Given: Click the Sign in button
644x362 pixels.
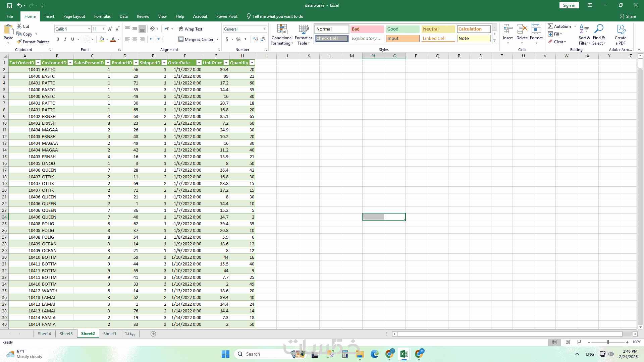Looking at the screenshot, I should (x=569, y=5).
